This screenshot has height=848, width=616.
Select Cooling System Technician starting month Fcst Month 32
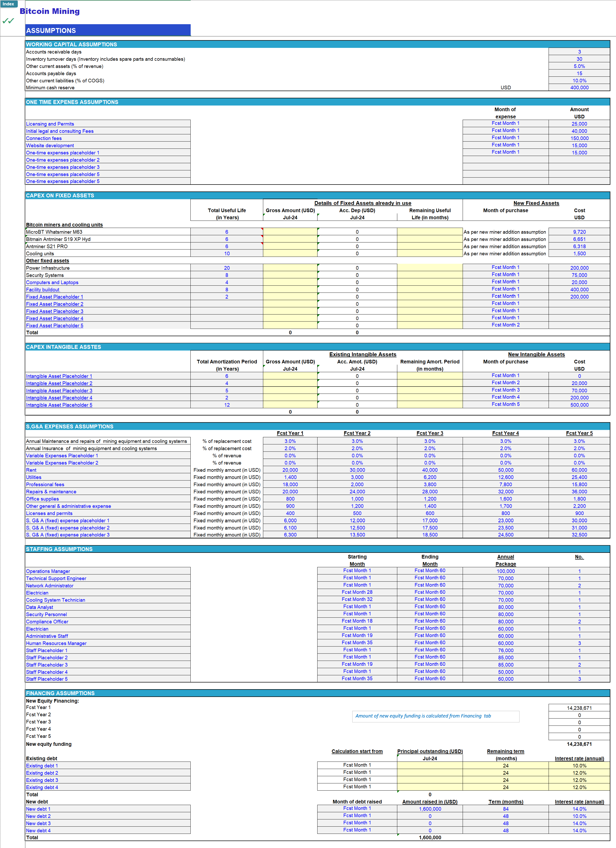pyautogui.click(x=357, y=599)
